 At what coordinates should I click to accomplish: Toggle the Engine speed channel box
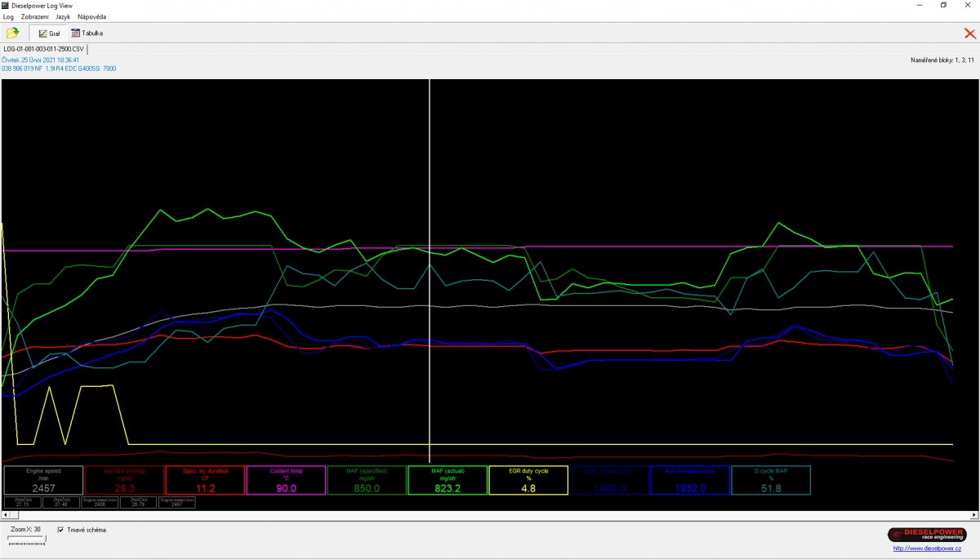coord(43,480)
